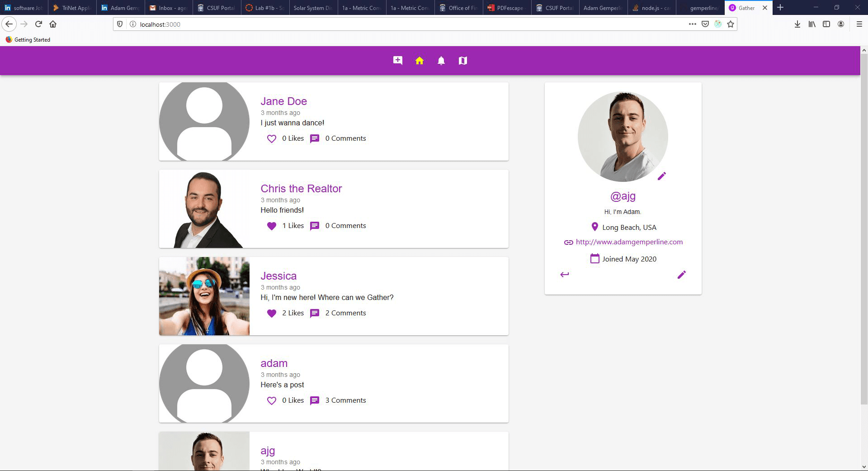This screenshot has width=868, height=471.
Task: Click the localhost:3000 address bar
Action: coord(407,24)
